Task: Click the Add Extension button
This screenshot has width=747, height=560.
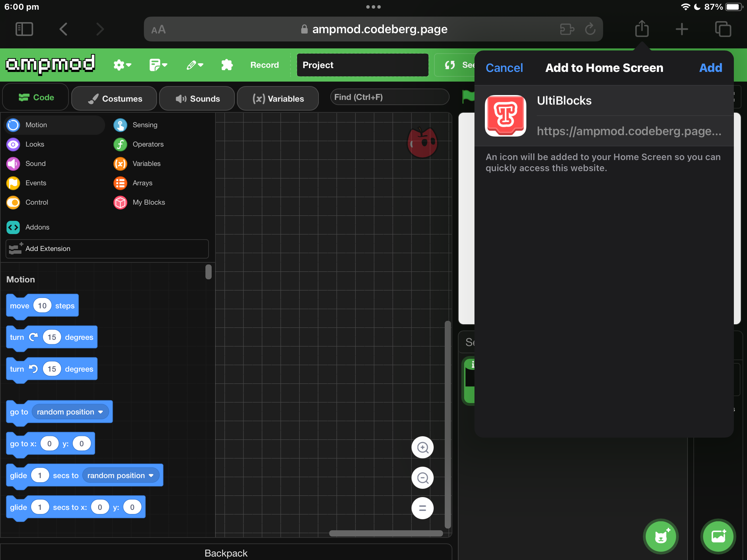Action: click(x=107, y=249)
